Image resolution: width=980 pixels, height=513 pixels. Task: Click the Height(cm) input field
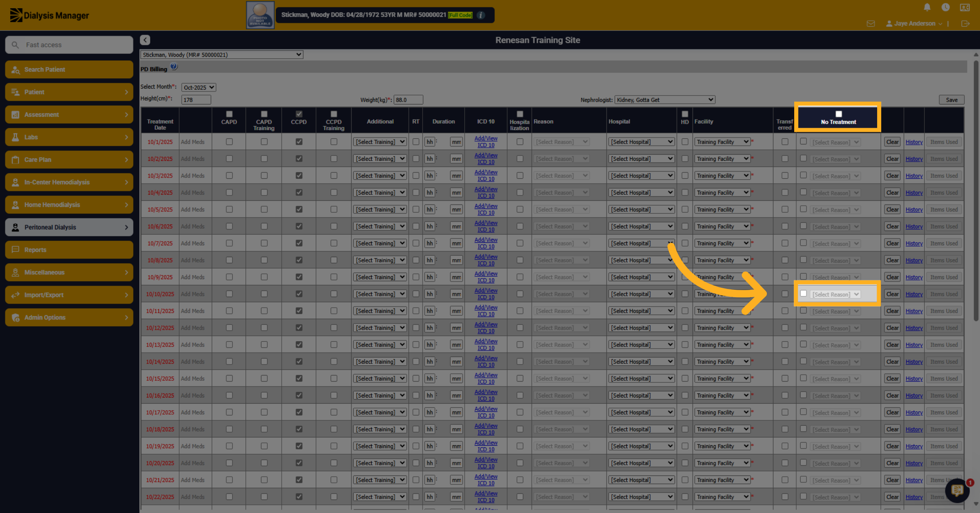[196, 100]
